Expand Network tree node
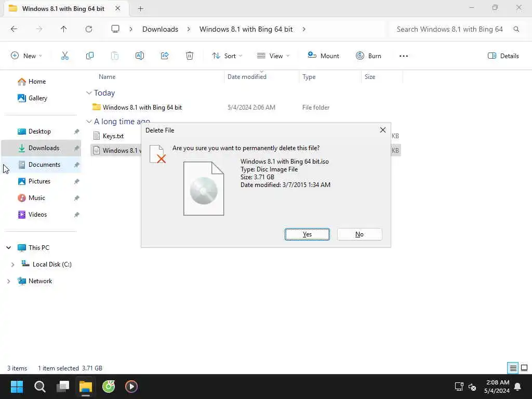The height and width of the screenshot is (399, 532). point(9,281)
